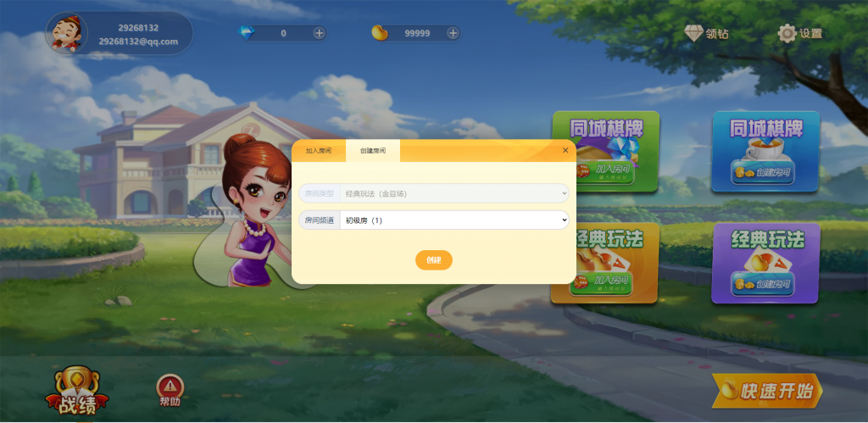
Task: Expand the 房间频道 初级房 dropdown
Action: pos(454,220)
